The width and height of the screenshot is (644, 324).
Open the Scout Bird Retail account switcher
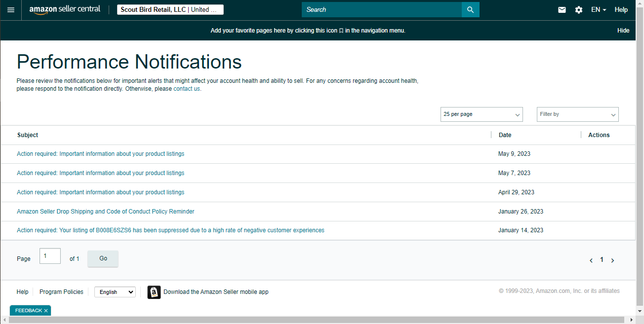point(170,10)
